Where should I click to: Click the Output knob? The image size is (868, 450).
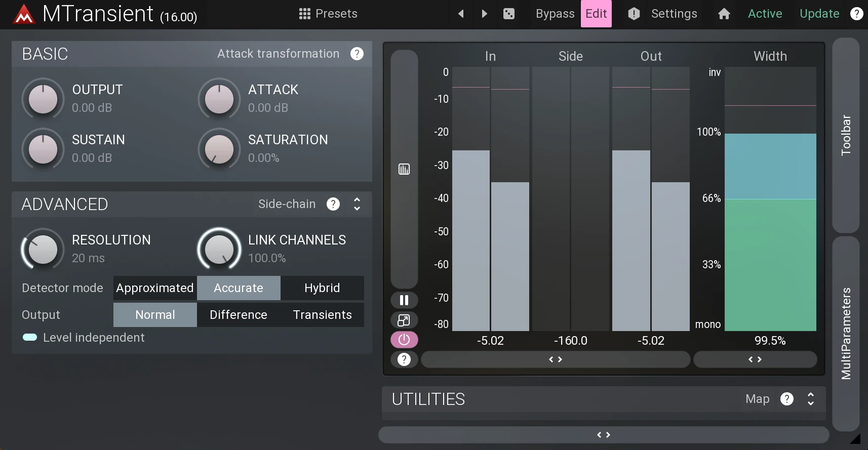43,99
